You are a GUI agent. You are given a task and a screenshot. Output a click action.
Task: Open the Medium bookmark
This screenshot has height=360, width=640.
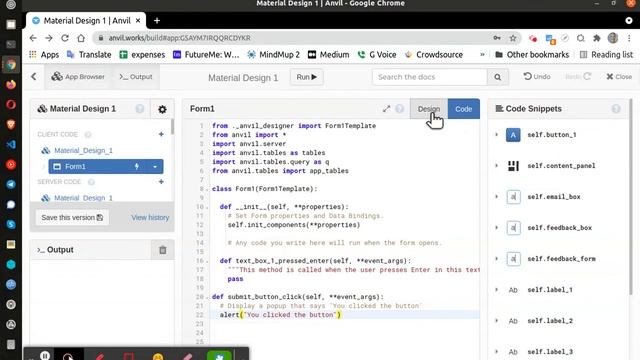329,54
